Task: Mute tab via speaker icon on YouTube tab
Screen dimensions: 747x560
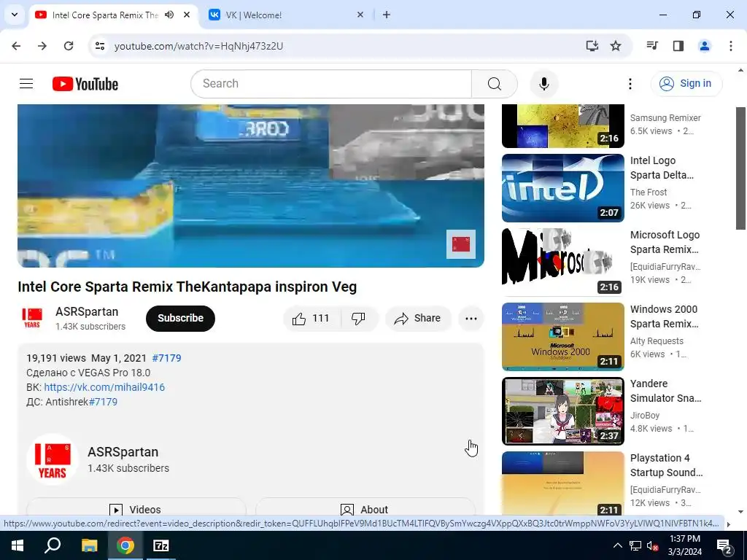Action: (x=169, y=15)
